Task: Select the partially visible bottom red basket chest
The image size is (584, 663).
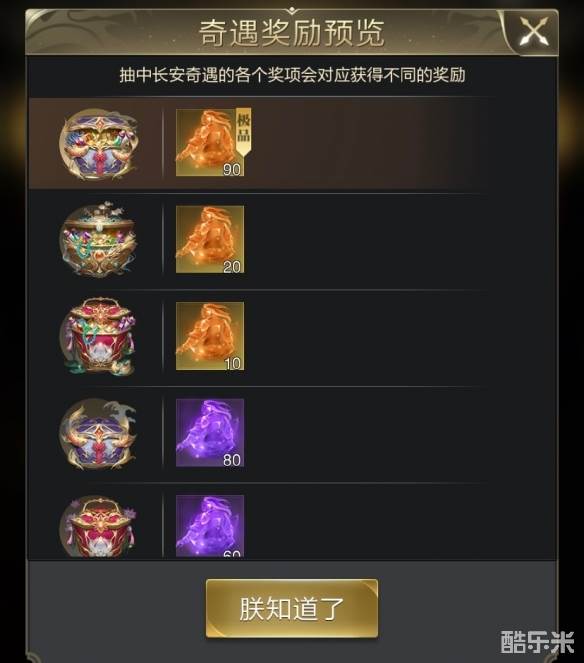Action: click(99, 526)
